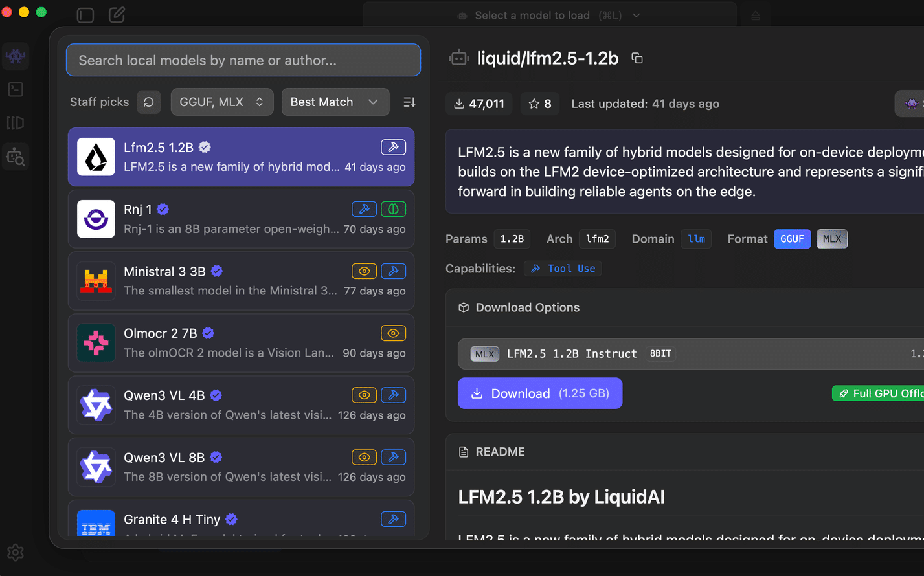Click the Olmocr 2 7B pink logo thumbnail
924x576 pixels.
96,343
